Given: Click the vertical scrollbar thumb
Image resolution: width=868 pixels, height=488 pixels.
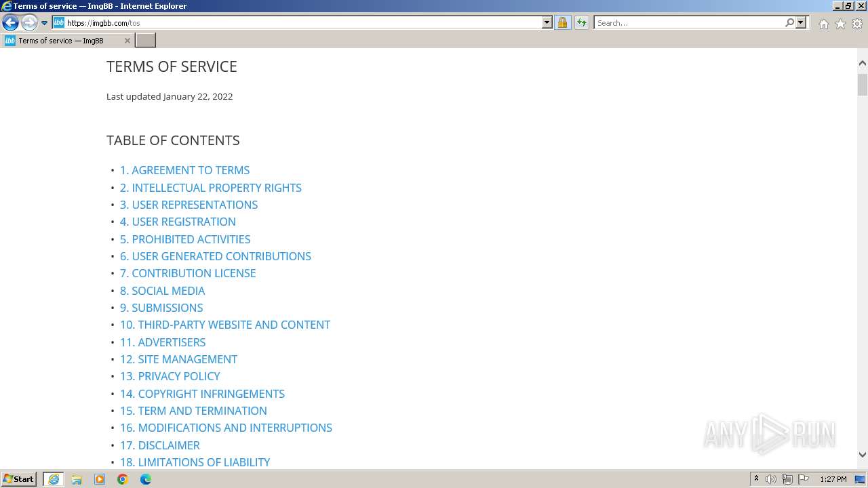Looking at the screenshot, I should point(863,85).
